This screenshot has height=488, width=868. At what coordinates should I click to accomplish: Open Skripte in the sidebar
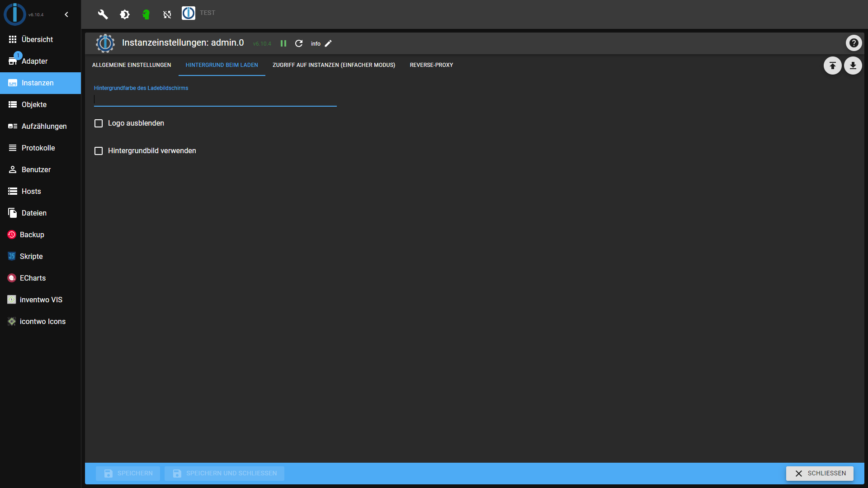pyautogui.click(x=40, y=257)
